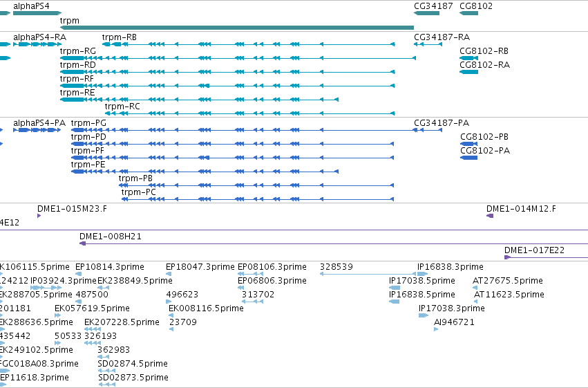Select the 496623 feature label
This screenshot has width=588, height=388.
pos(182,295)
